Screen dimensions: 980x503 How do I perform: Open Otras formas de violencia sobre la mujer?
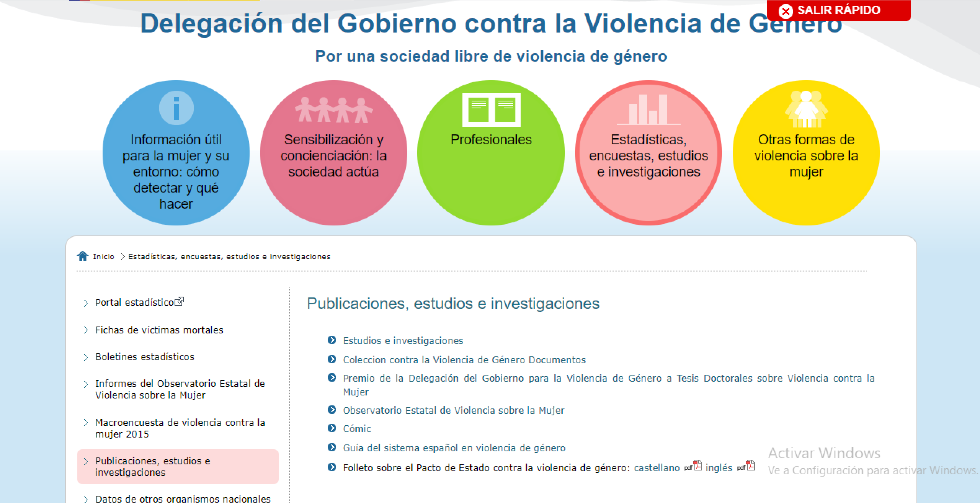806,153
